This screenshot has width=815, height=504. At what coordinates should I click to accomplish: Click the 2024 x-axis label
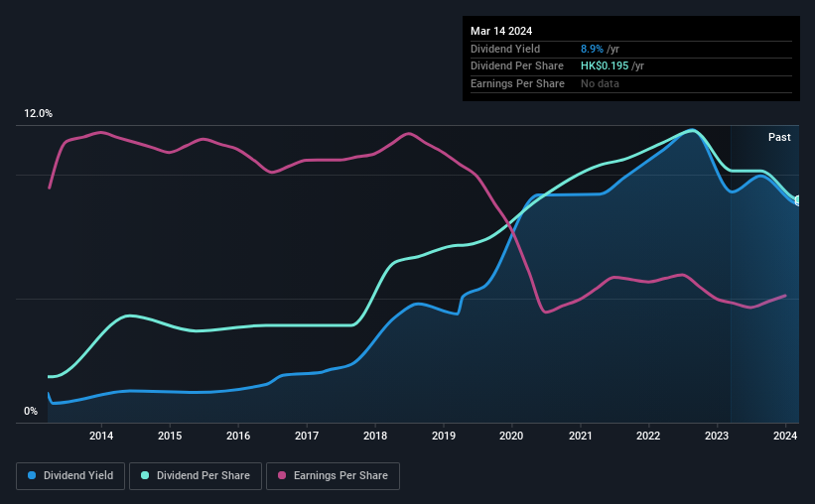point(785,436)
